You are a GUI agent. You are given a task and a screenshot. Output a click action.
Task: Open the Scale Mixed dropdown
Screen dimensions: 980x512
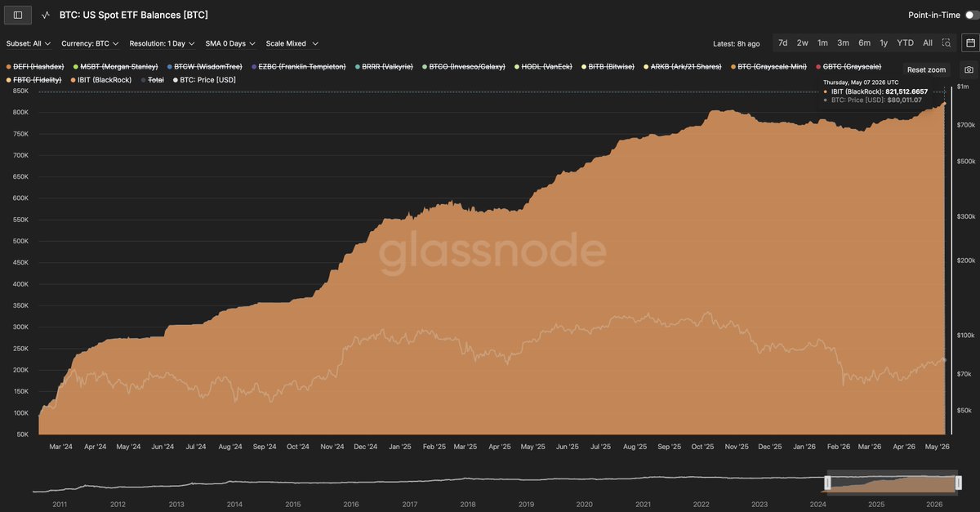tap(292, 43)
